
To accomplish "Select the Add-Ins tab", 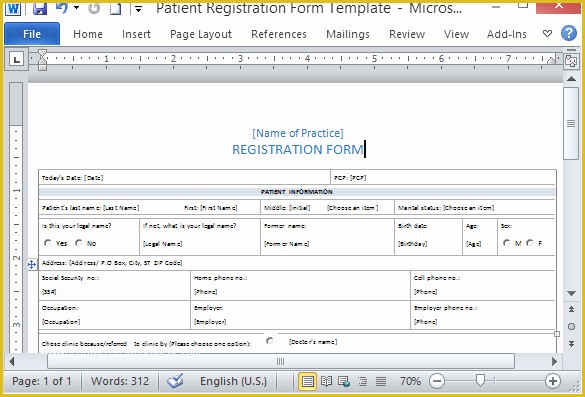I will (507, 34).
